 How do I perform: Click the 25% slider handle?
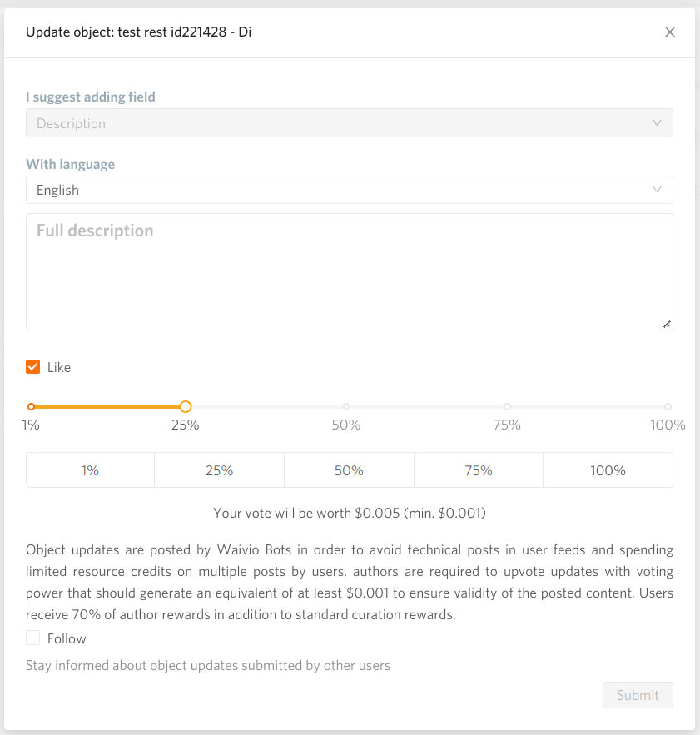point(186,407)
